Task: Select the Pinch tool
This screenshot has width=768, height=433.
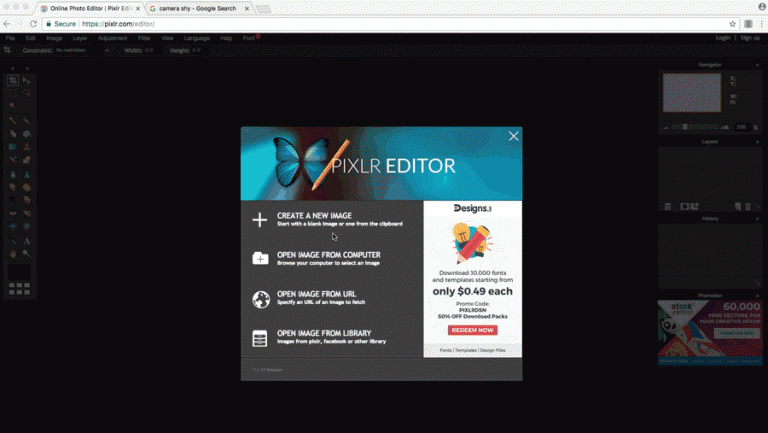Action: [x=26, y=226]
